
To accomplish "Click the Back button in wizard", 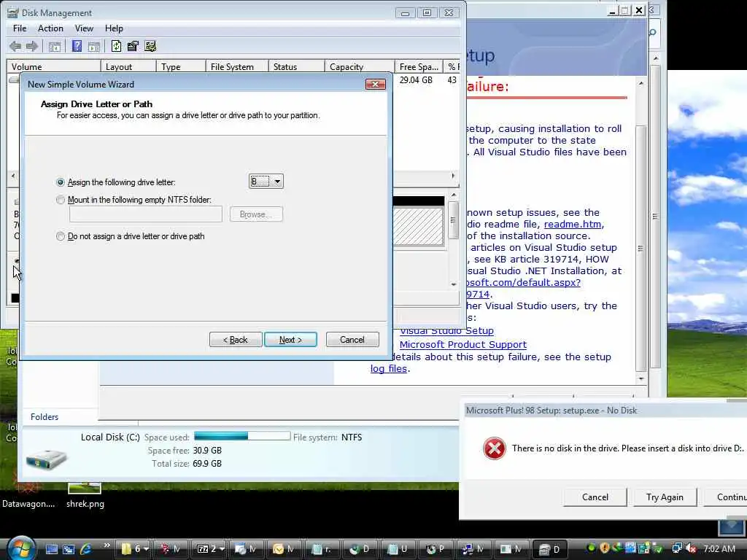I will pos(236,340).
